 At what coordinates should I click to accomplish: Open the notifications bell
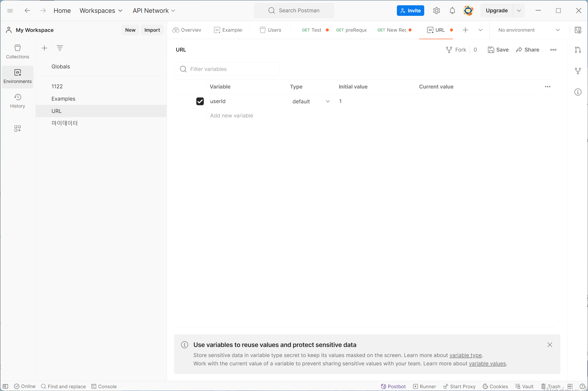452,11
